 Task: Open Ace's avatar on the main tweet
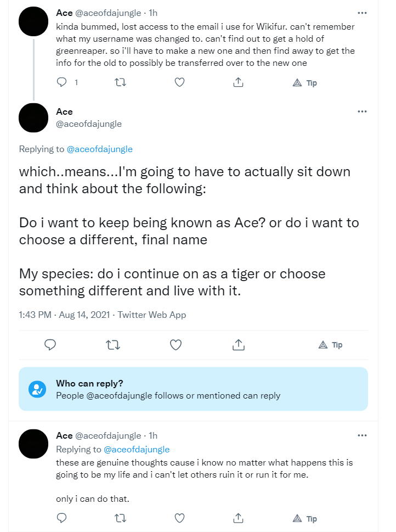pyautogui.click(x=33, y=117)
